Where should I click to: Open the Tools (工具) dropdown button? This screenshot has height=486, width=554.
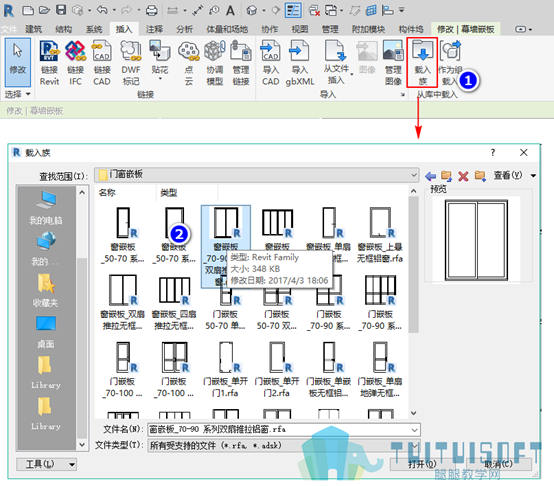tap(46, 464)
